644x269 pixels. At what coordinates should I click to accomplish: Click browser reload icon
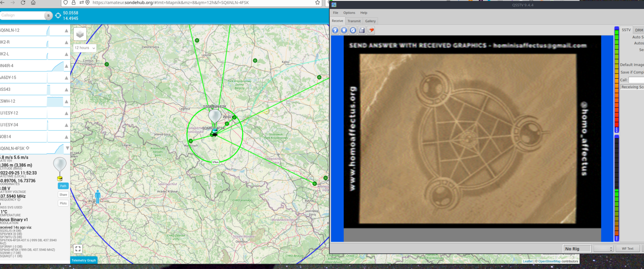pos(23,3)
